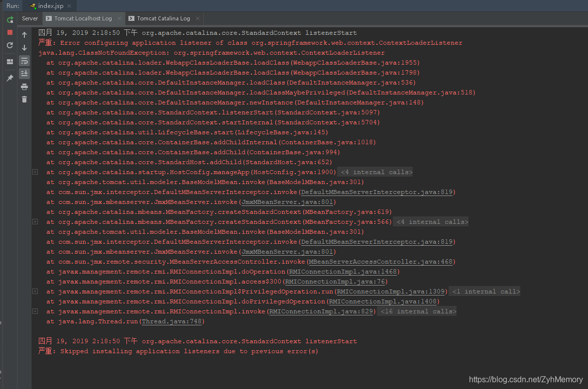Open Thread.java:748 link
Image resolution: width=588 pixels, height=389 pixels.
[172, 321]
